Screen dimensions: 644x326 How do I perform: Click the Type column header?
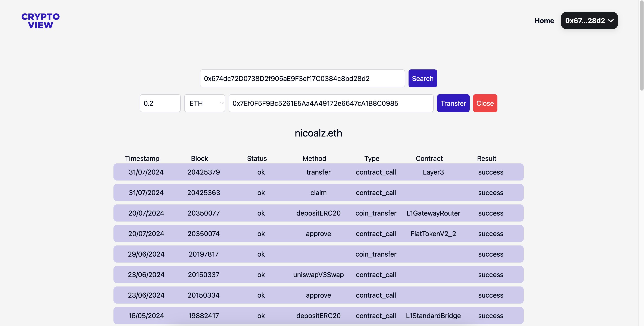click(372, 159)
